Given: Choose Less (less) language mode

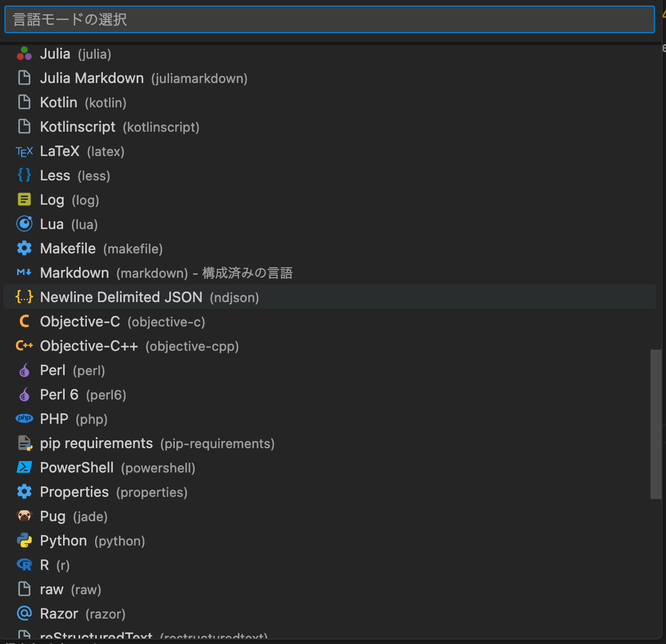Looking at the screenshot, I should coord(330,175).
